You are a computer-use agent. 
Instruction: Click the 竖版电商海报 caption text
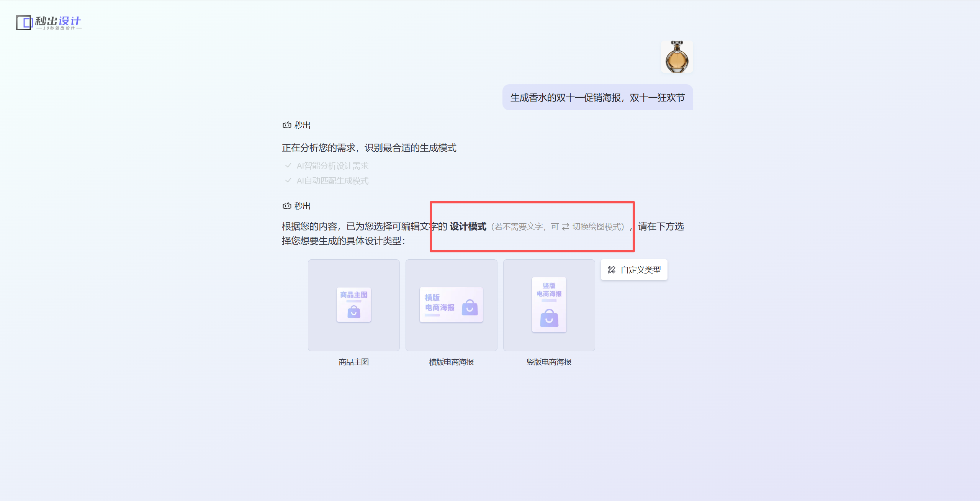[x=549, y=362]
